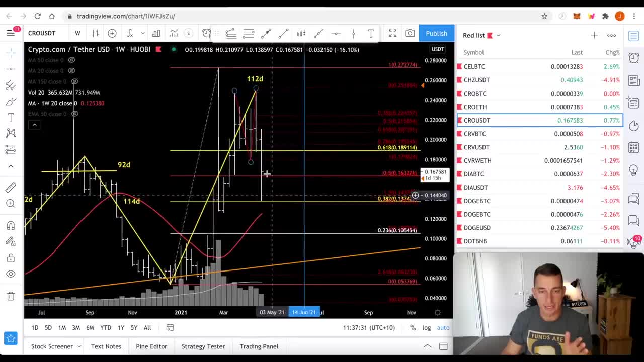
Task: Select the text annotation tool in left toolbar
Action: 11,118
